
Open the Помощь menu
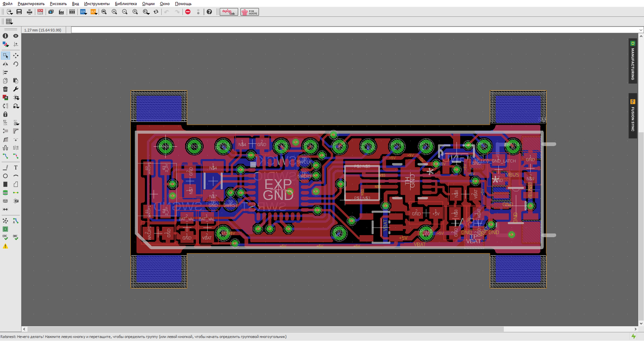[183, 4]
